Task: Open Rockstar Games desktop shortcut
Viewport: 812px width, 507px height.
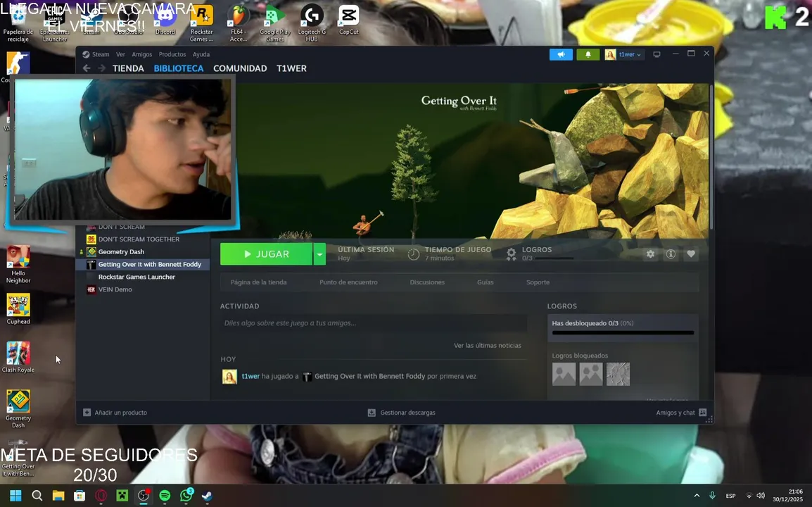Action: click(201, 23)
